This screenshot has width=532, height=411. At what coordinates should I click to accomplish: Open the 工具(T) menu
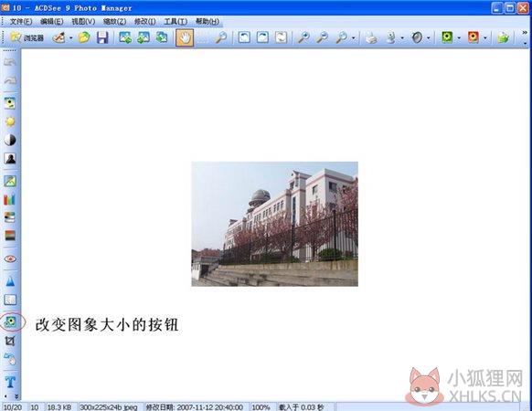pos(176,21)
